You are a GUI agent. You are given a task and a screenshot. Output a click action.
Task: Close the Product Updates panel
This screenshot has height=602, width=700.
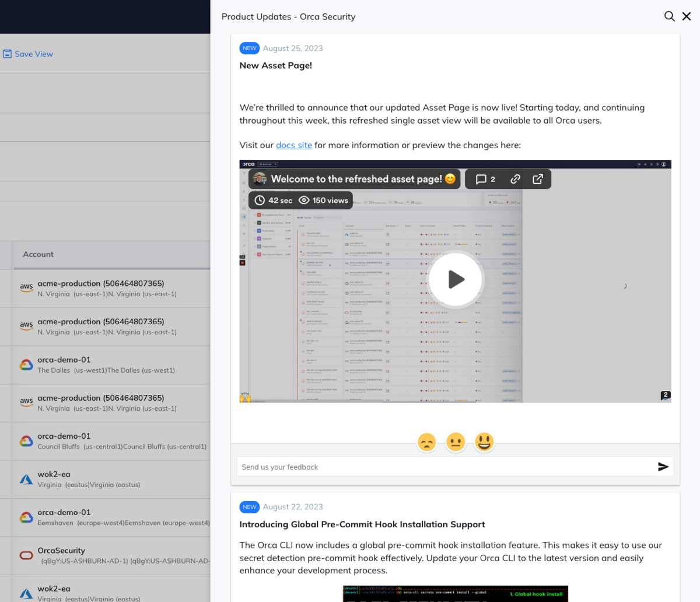click(686, 16)
